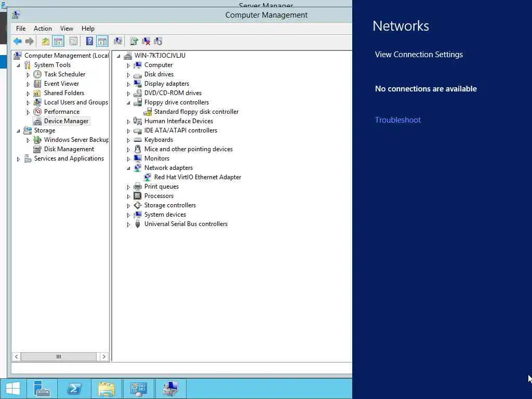532x399 pixels.
Task: Click the Forward arrow in the toolbar
Action: pos(30,42)
